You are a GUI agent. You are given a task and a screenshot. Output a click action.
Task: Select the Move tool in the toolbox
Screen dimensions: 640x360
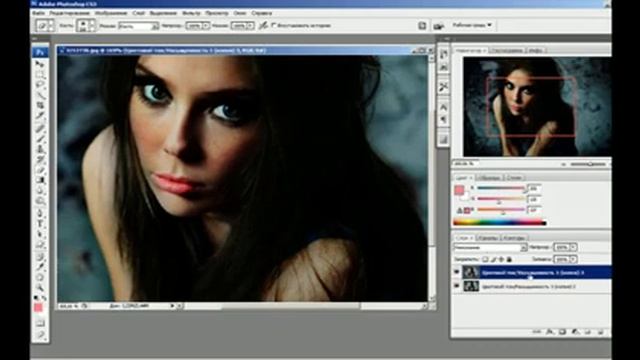pos(40,64)
